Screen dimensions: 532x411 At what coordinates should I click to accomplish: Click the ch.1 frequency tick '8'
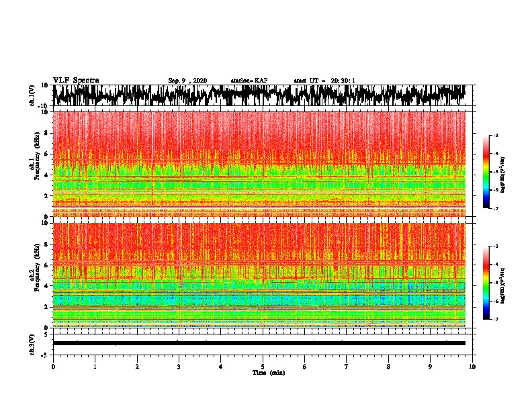point(47,133)
